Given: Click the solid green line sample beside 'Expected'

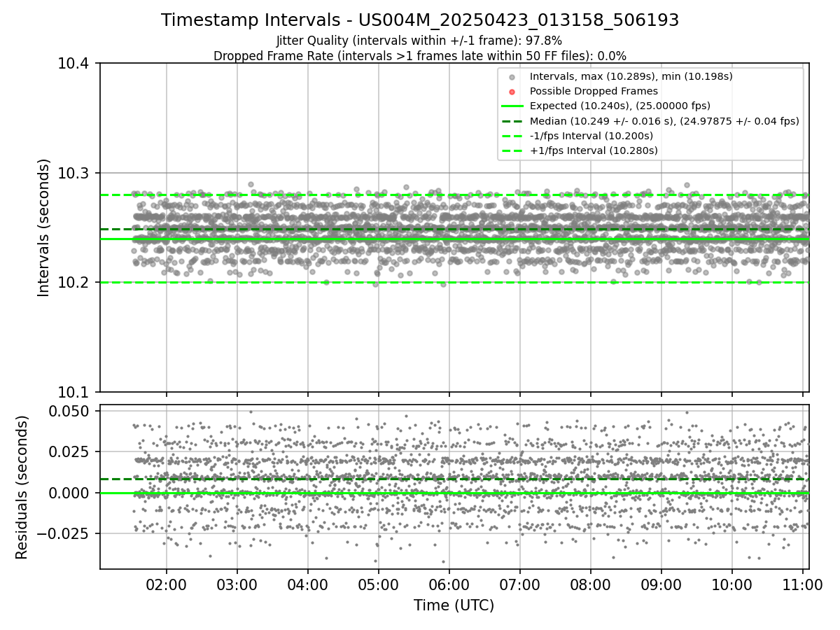Looking at the screenshot, I should tap(512, 106).
